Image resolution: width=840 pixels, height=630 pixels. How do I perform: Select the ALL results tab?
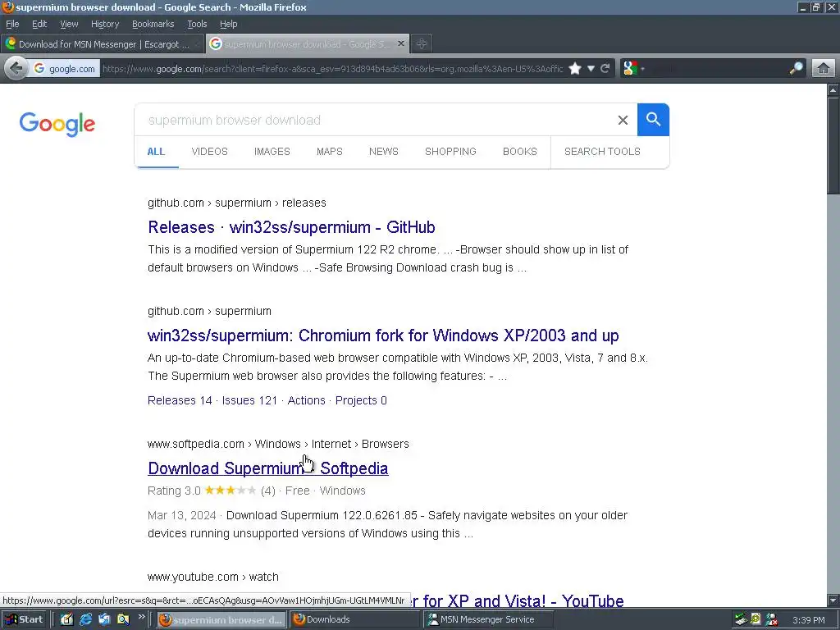click(x=156, y=152)
